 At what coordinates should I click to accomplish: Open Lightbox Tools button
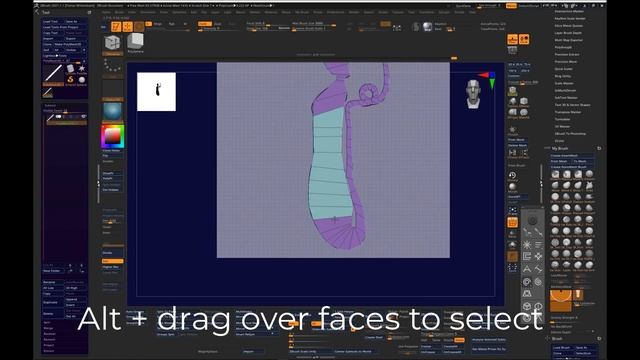[x=55, y=56]
